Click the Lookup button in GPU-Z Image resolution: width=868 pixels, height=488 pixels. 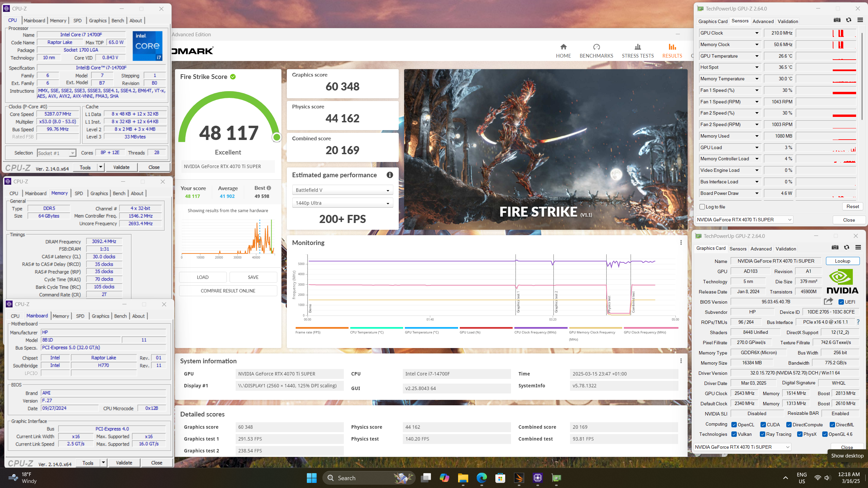(843, 261)
